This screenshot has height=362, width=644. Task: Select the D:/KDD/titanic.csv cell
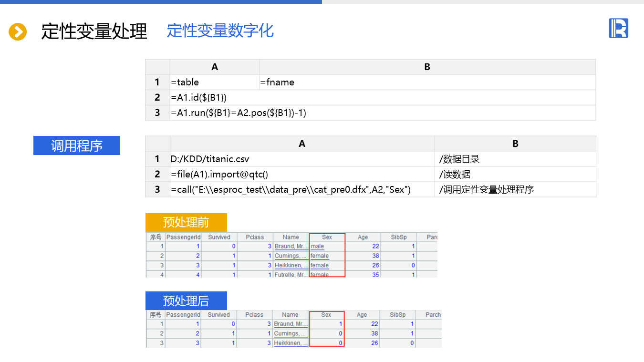click(x=302, y=159)
